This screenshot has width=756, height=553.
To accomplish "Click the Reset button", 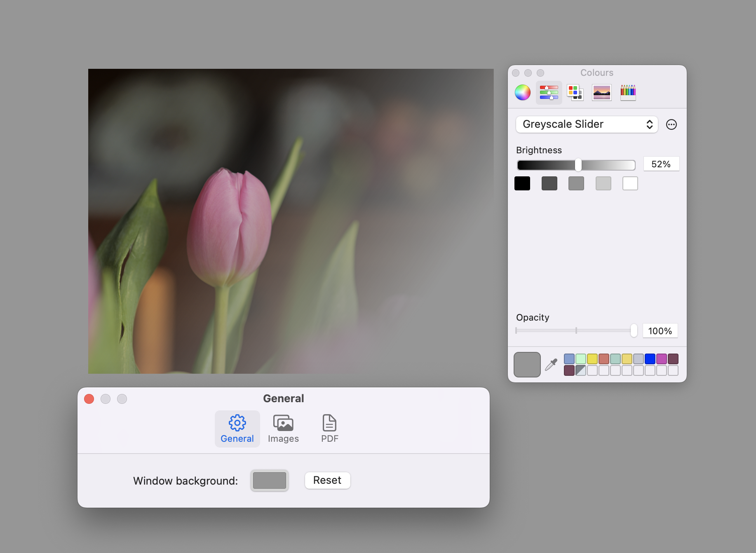I will (x=327, y=480).
